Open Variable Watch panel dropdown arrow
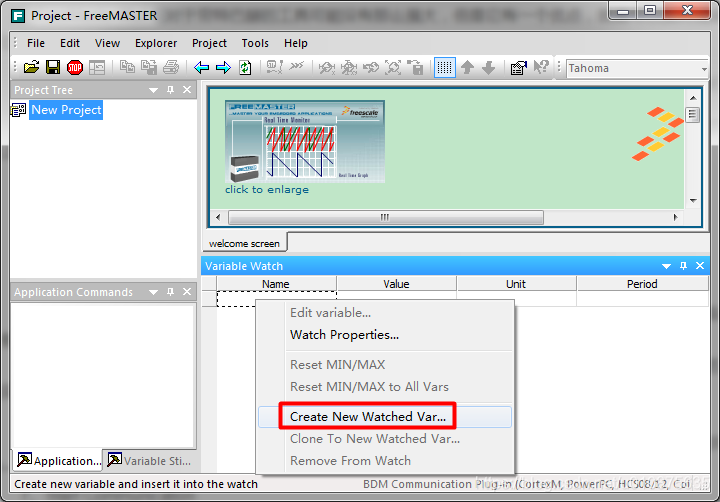 (x=666, y=266)
